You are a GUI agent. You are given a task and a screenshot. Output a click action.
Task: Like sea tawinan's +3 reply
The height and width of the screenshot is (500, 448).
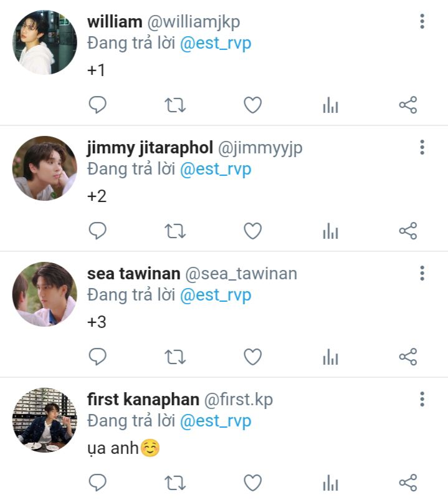tap(252, 357)
